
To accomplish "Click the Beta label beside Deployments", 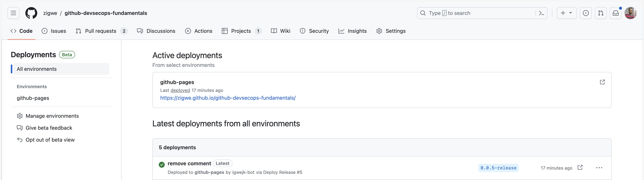I will pos(67,55).
